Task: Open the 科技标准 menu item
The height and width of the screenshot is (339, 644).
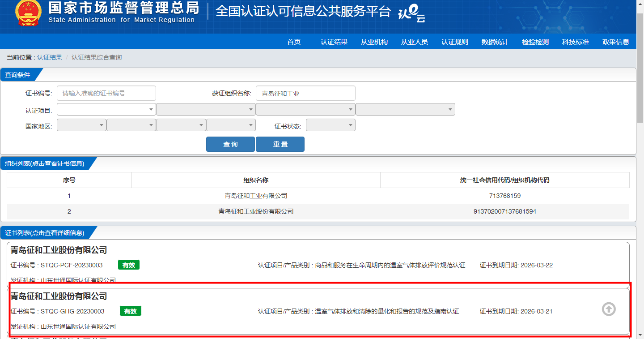Action: coord(576,42)
